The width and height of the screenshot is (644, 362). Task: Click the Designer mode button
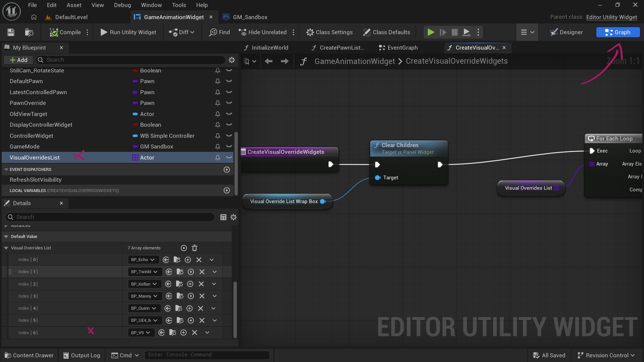pyautogui.click(x=567, y=32)
